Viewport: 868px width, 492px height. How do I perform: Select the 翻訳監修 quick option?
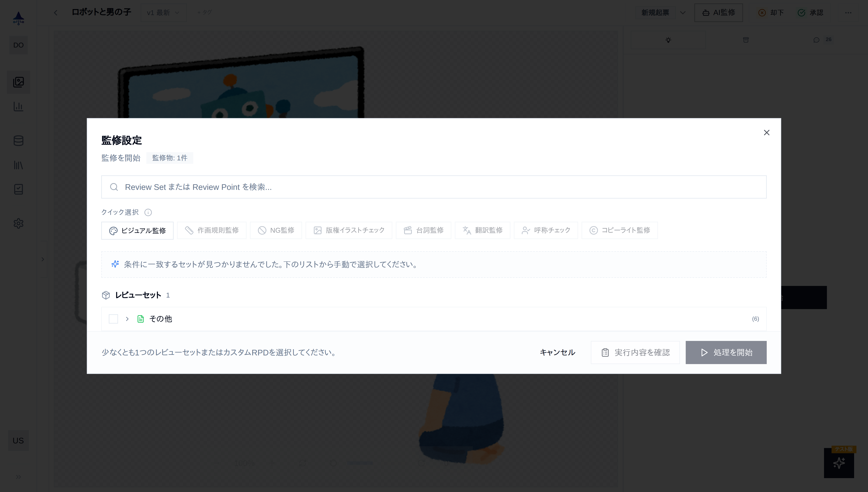(x=482, y=230)
